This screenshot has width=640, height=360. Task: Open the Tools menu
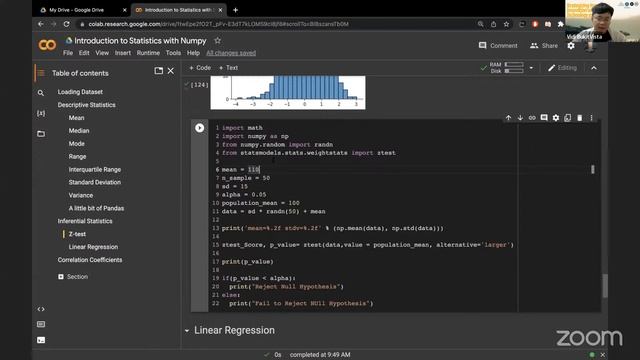[x=173, y=53]
